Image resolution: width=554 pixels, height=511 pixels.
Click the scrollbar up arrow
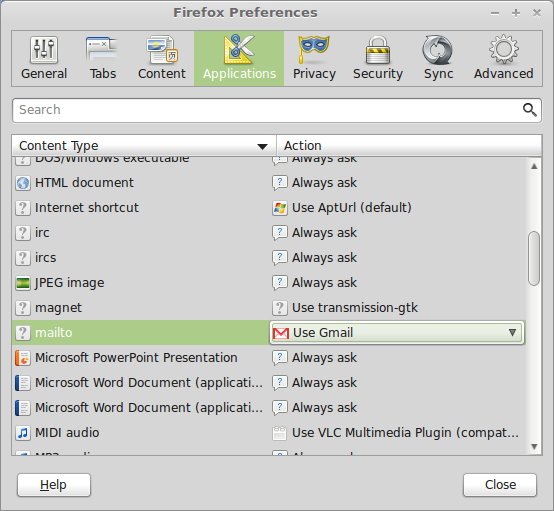pyautogui.click(x=534, y=166)
